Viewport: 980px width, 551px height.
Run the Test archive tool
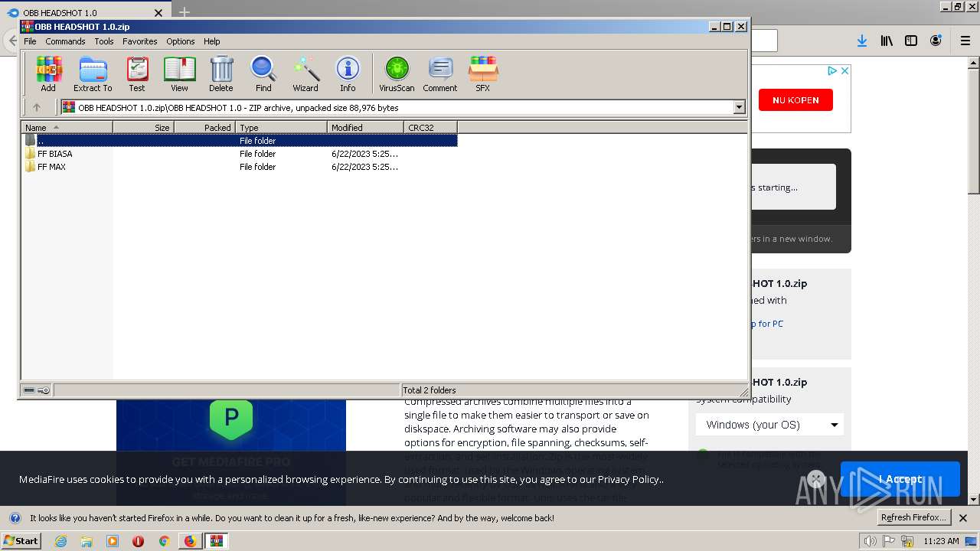pyautogui.click(x=137, y=74)
